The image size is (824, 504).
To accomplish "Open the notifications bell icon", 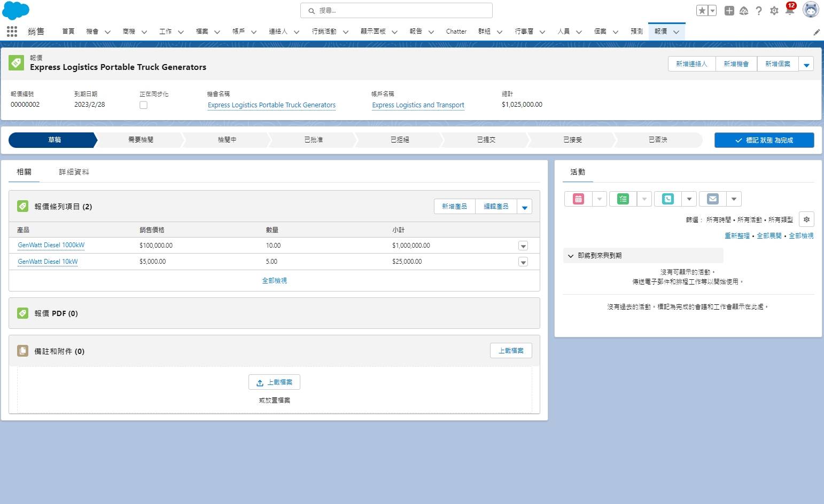I will click(x=790, y=10).
